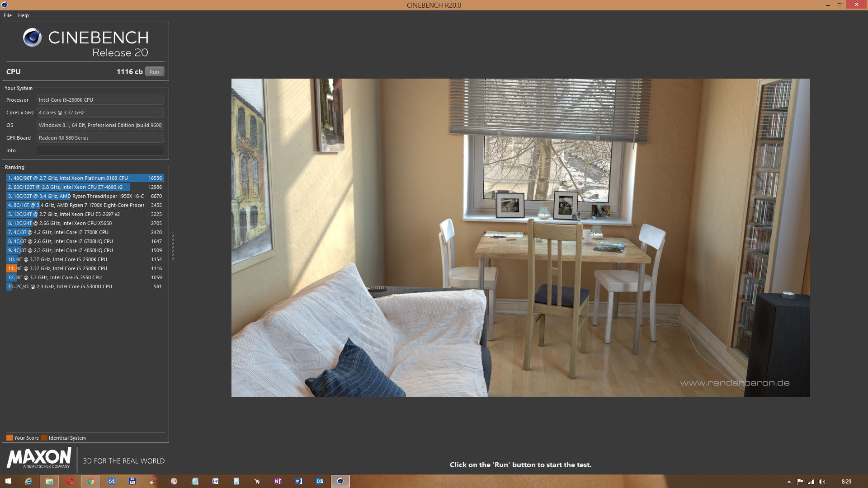Select ranking row Intel Core i5-3550 CPU
Viewport: 868px width, 488px height.
click(x=85, y=277)
